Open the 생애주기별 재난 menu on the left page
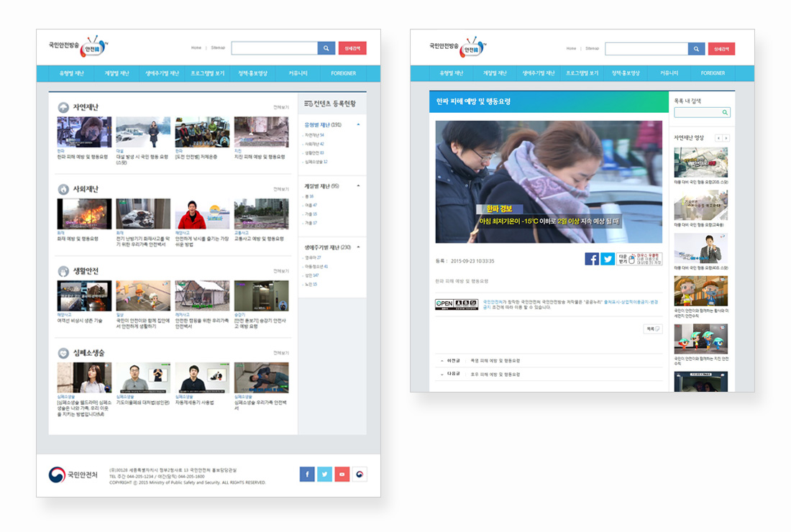Image resolution: width=791 pixels, height=532 pixels. point(162,73)
